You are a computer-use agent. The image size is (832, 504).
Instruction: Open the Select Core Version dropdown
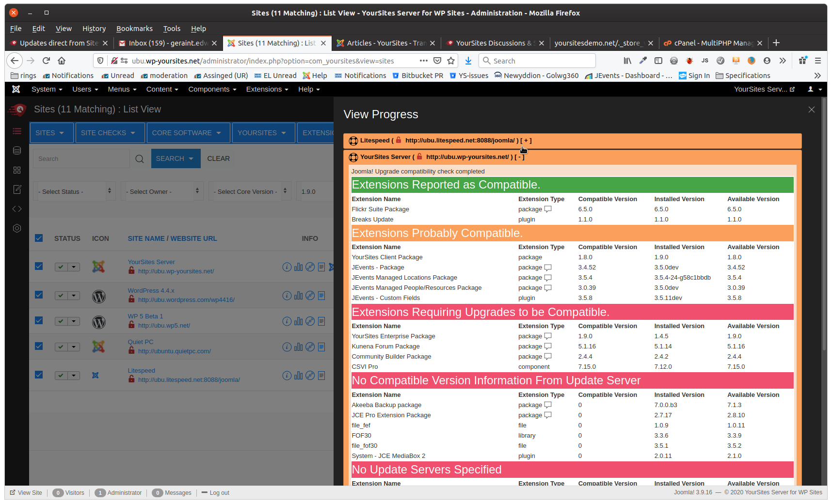pyautogui.click(x=250, y=191)
